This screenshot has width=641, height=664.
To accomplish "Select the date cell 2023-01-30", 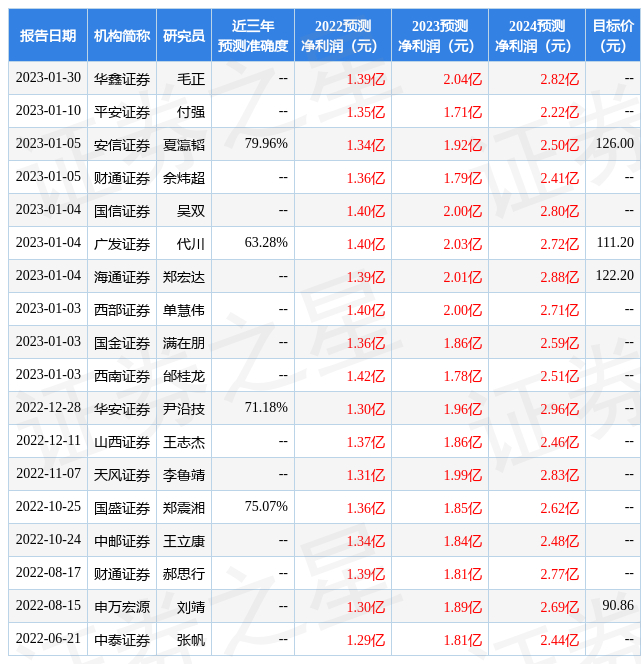I will coord(48,77).
